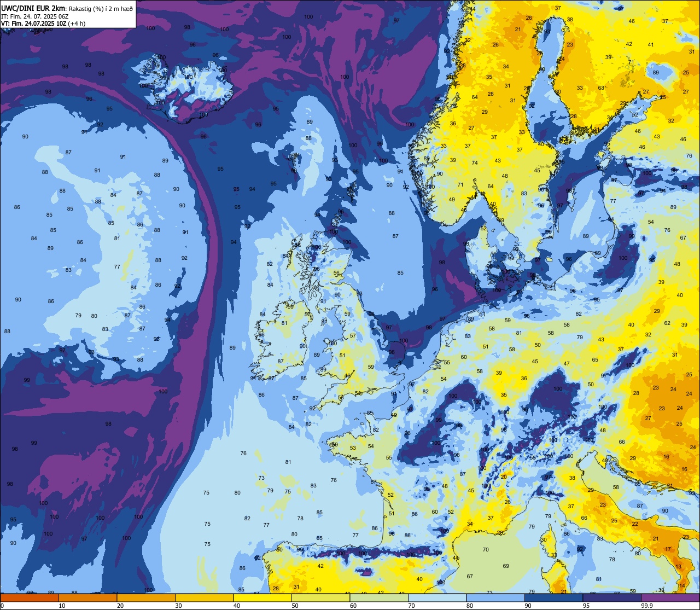This screenshot has width=700, height=610.
Task: Click the 0–10% dark orange legend swatch
Action: coord(30,597)
